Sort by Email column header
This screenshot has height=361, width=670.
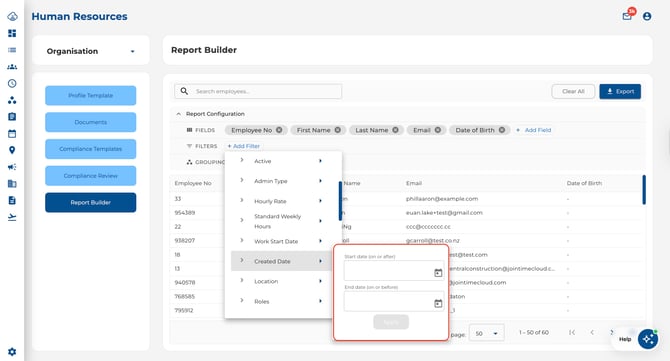pos(414,183)
